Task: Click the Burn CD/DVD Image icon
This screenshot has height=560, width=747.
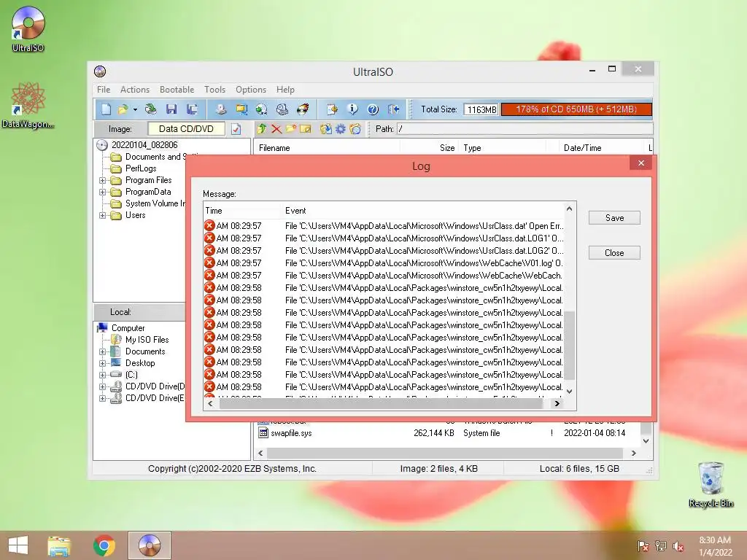Action: (303, 109)
